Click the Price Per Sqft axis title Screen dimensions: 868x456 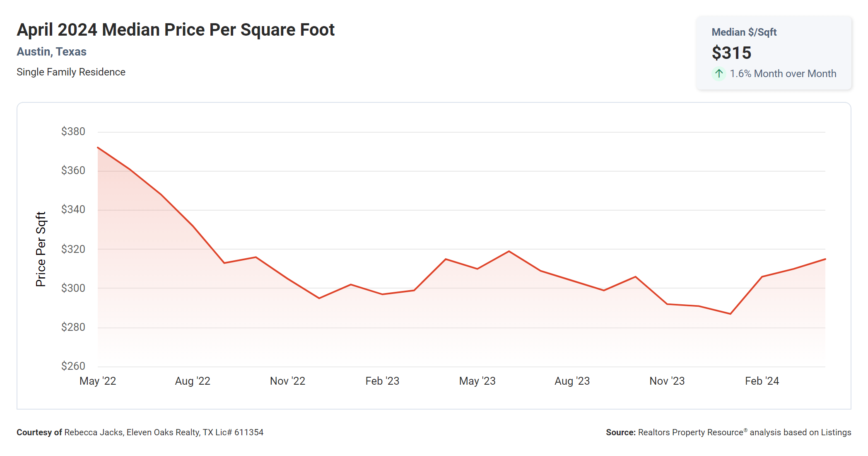(x=41, y=249)
